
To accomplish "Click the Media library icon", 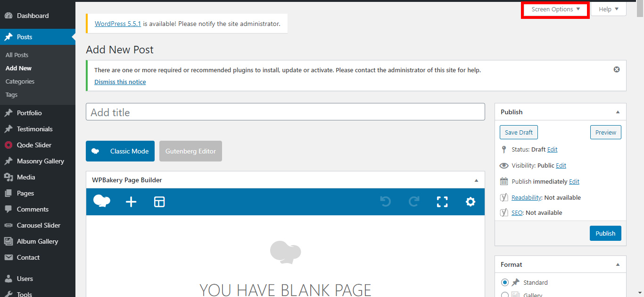I will click(x=8, y=177).
